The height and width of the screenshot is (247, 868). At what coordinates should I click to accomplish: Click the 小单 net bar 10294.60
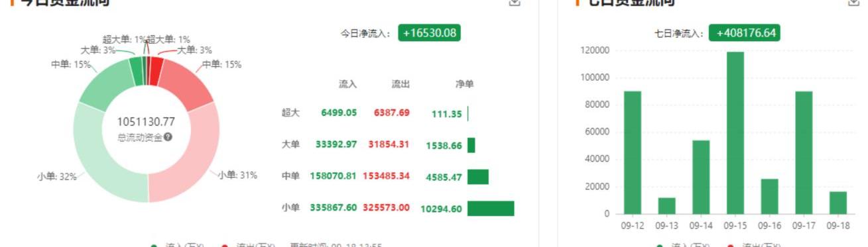(x=491, y=208)
